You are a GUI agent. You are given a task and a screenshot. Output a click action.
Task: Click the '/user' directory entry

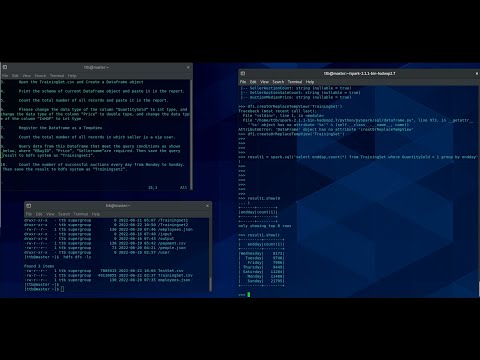163,253
